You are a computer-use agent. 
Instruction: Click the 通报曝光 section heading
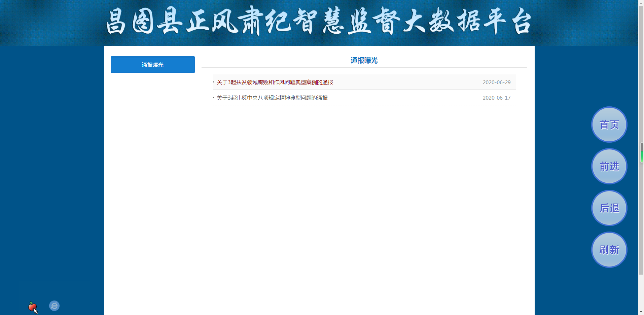click(364, 61)
